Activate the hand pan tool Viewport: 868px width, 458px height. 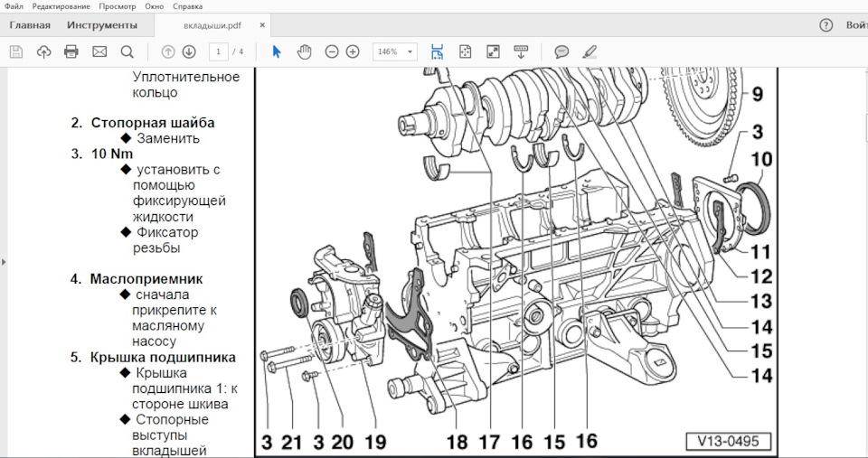tap(304, 52)
